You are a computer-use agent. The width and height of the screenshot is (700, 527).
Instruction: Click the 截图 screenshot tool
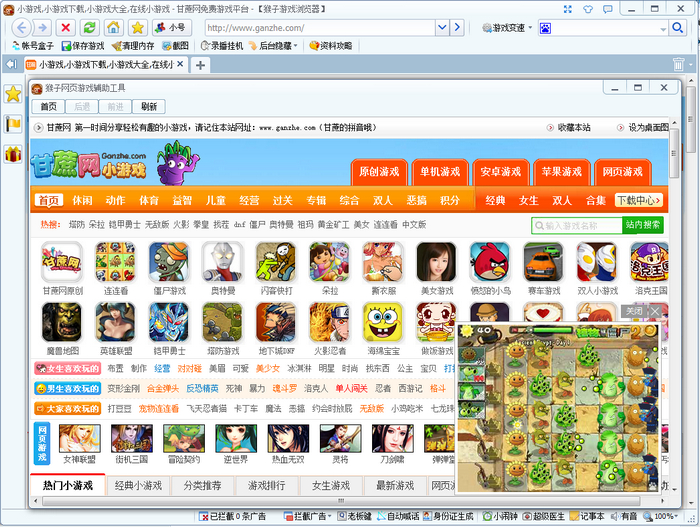click(175, 46)
